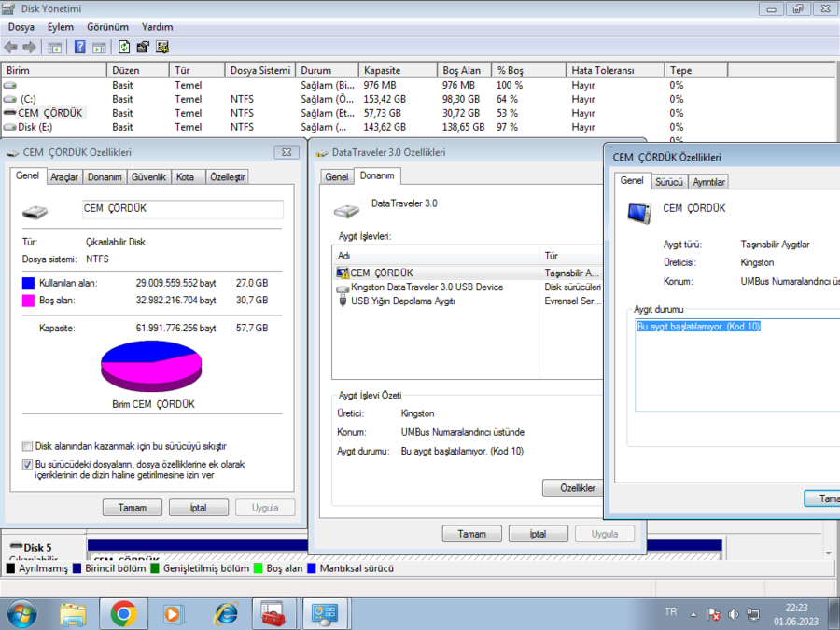
Task: Click the Boş Alan column header
Action: (x=464, y=70)
